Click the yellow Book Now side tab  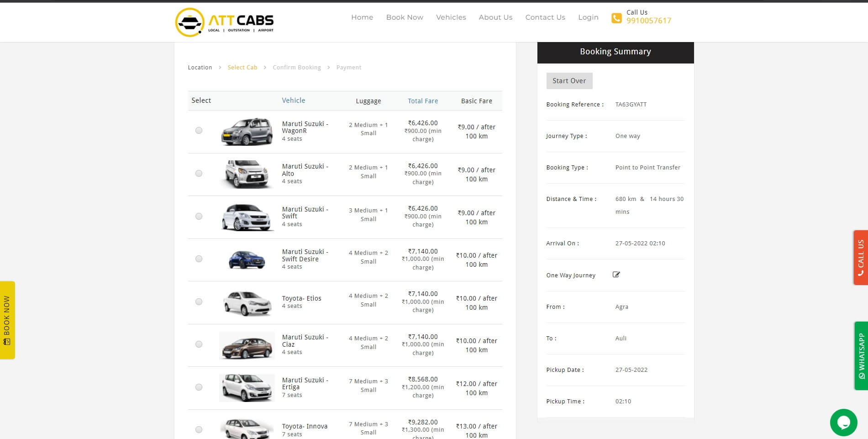pos(7,320)
